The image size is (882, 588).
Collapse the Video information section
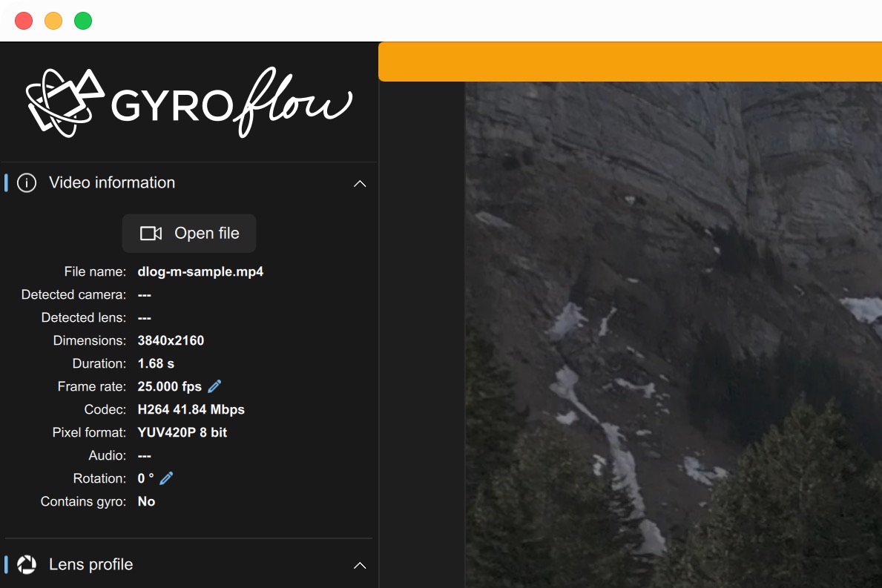[360, 184]
